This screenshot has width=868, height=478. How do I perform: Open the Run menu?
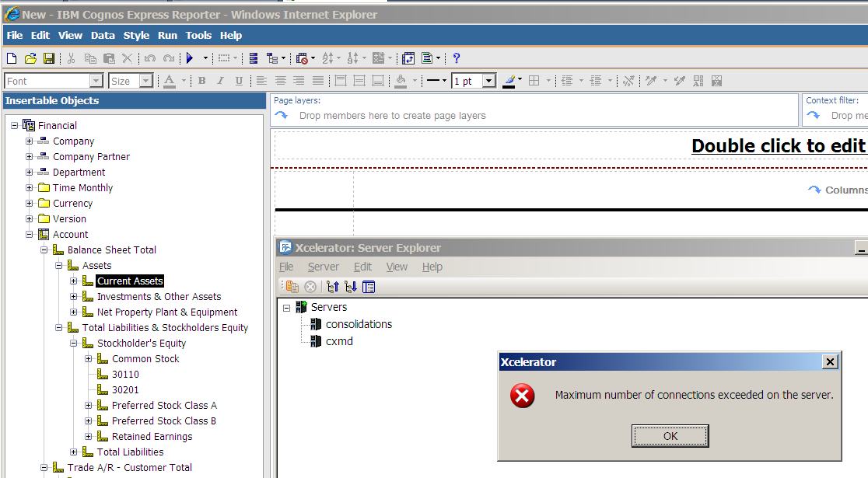(167, 36)
